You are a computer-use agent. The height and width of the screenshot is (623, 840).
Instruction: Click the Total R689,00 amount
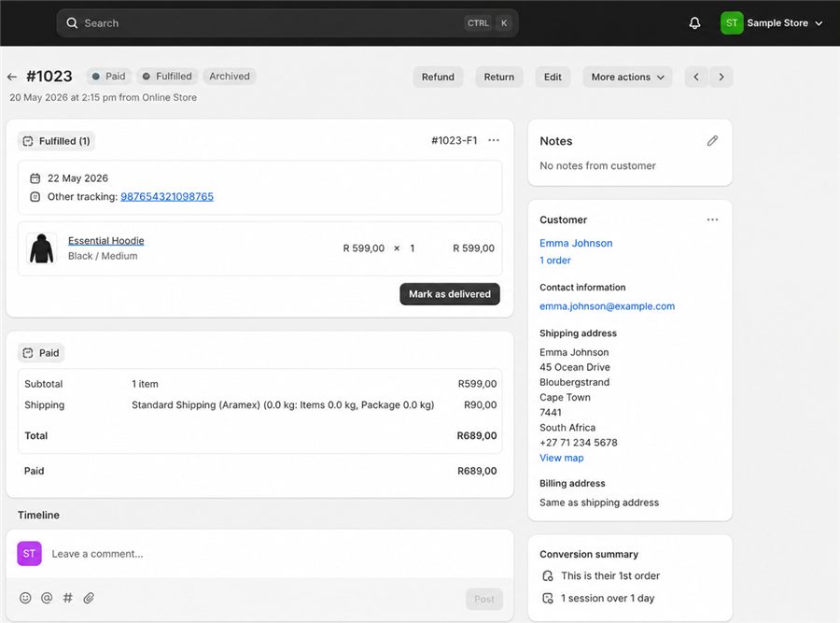pyautogui.click(x=477, y=435)
